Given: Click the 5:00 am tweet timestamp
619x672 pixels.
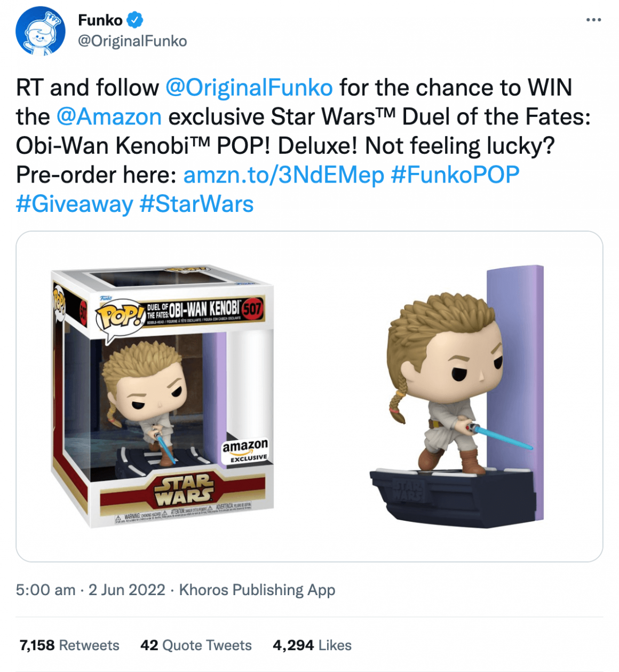Looking at the screenshot, I should [x=45, y=590].
